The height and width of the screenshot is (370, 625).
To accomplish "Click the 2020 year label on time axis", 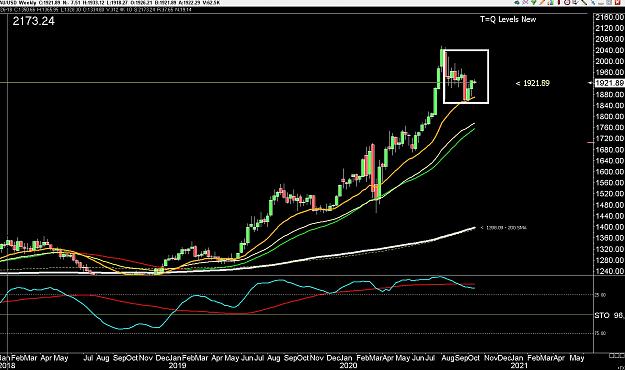I will coord(348,365).
